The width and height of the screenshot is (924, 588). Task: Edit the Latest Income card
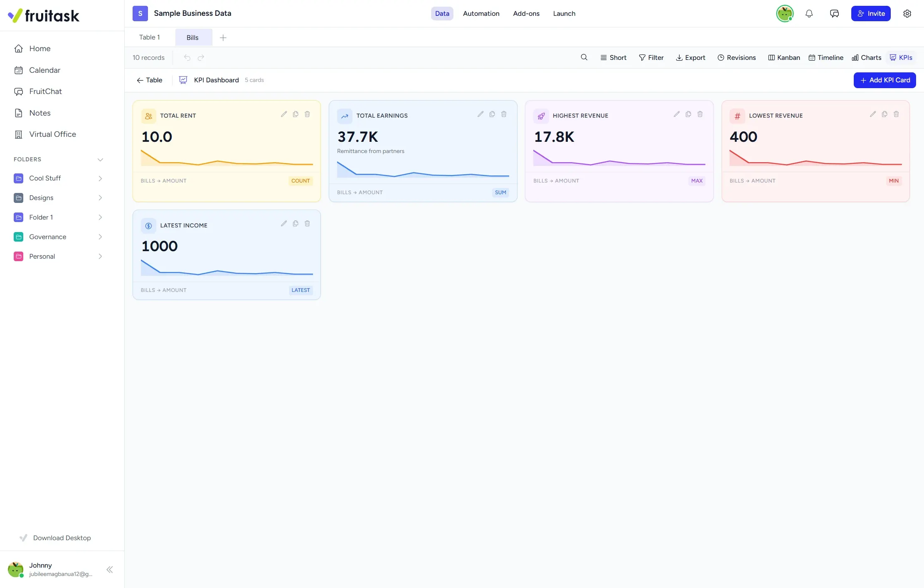pos(284,223)
